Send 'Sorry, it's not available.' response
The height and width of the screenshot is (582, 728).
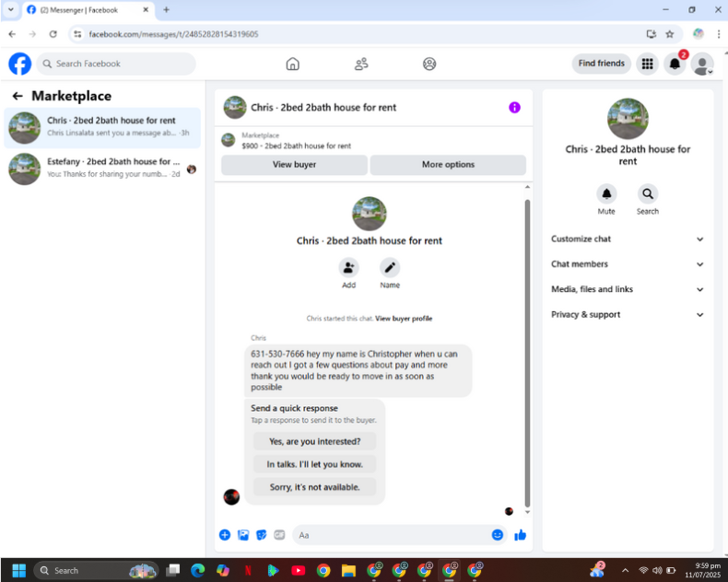(315, 487)
